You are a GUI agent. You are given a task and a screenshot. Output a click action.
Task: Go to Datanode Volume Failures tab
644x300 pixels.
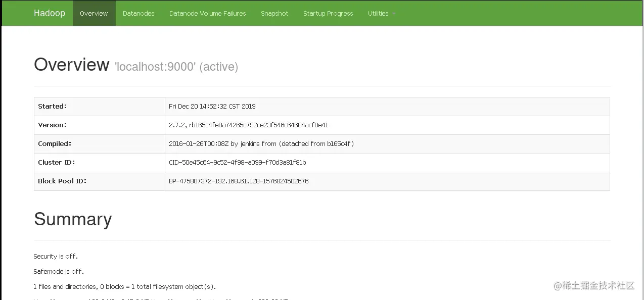coord(207,14)
